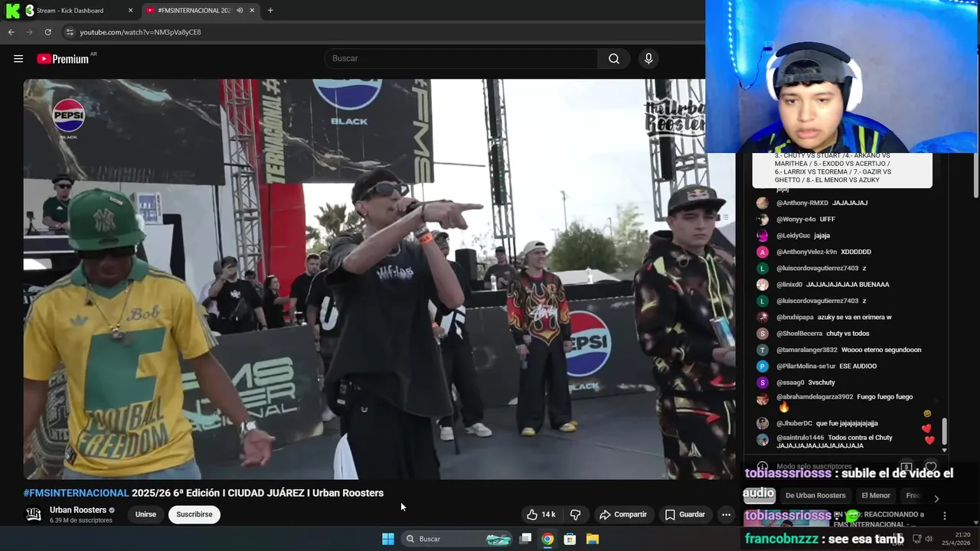Click pinned chat message listing battle matchups

click(x=842, y=170)
